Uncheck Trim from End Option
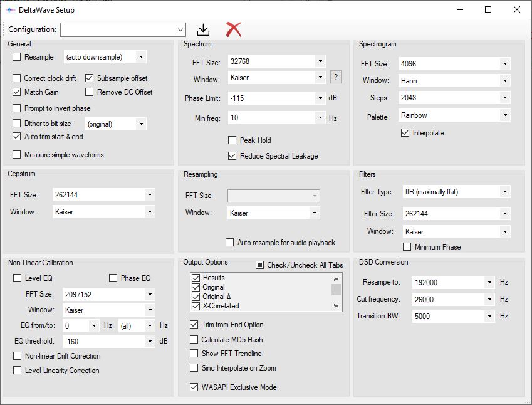 194,325
